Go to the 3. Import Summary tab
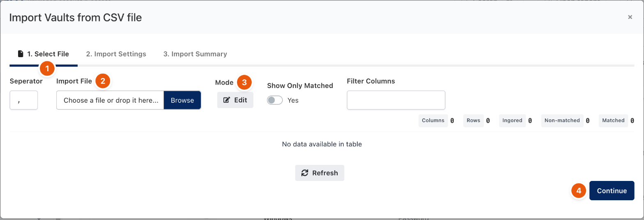Image resolution: width=644 pixels, height=220 pixels. 195,54
